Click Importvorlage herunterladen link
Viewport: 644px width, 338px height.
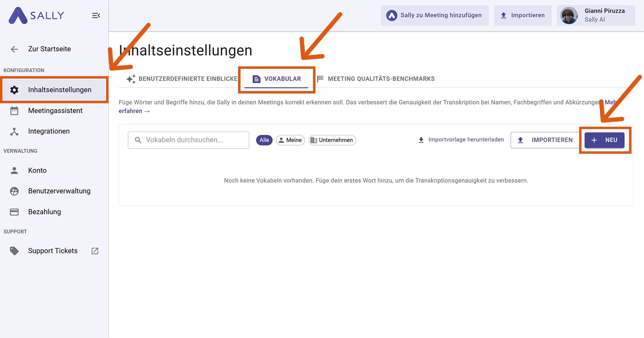(461, 140)
